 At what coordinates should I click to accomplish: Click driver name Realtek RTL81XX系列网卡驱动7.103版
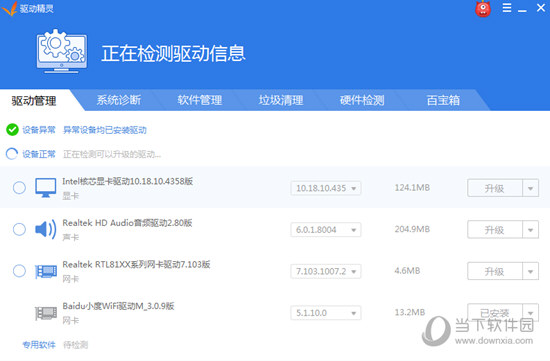[x=136, y=264]
